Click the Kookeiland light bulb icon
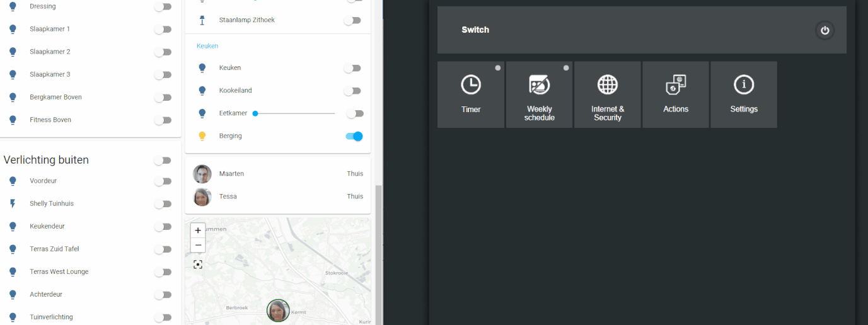The width and height of the screenshot is (868, 325). click(x=202, y=90)
